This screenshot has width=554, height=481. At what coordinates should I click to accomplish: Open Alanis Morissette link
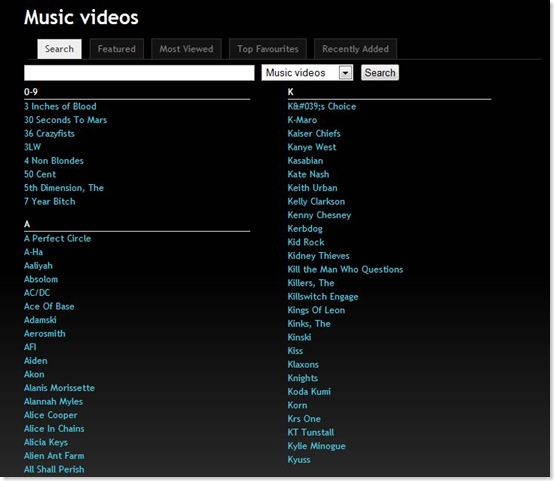(x=59, y=388)
